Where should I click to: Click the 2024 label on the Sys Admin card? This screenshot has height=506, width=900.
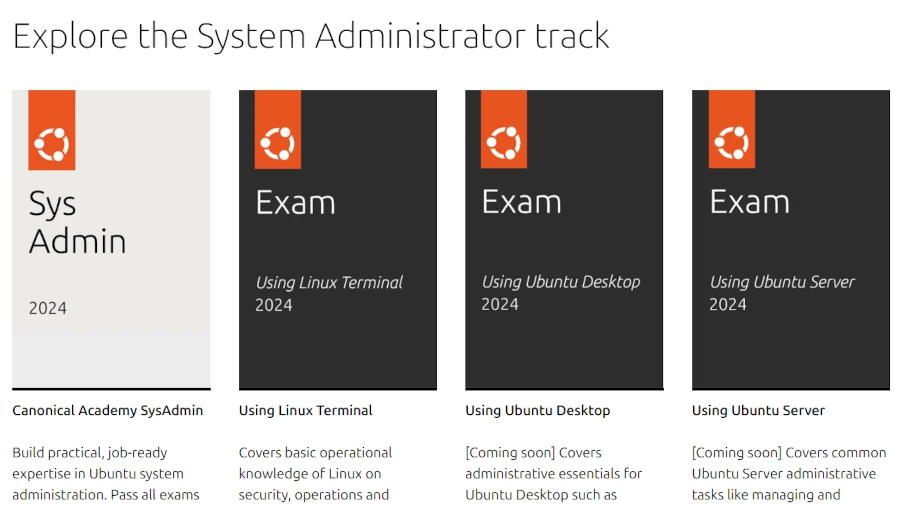[x=48, y=308]
